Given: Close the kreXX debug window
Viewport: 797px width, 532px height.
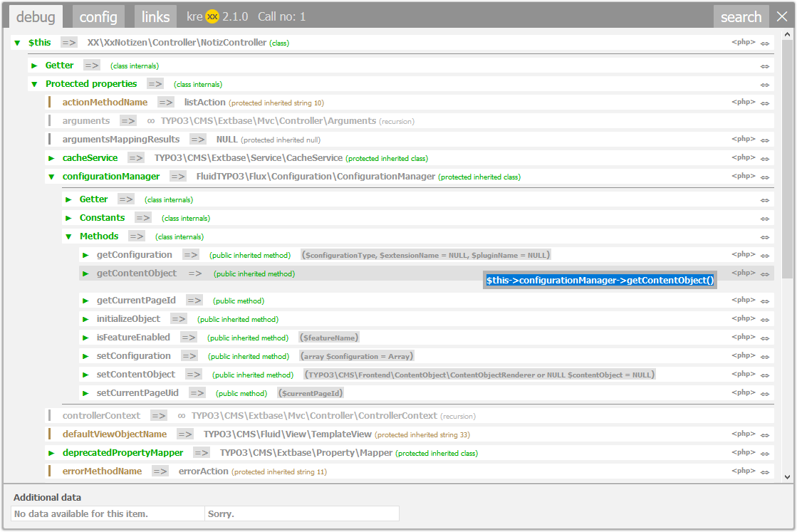Looking at the screenshot, I should [x=782, y=17].
